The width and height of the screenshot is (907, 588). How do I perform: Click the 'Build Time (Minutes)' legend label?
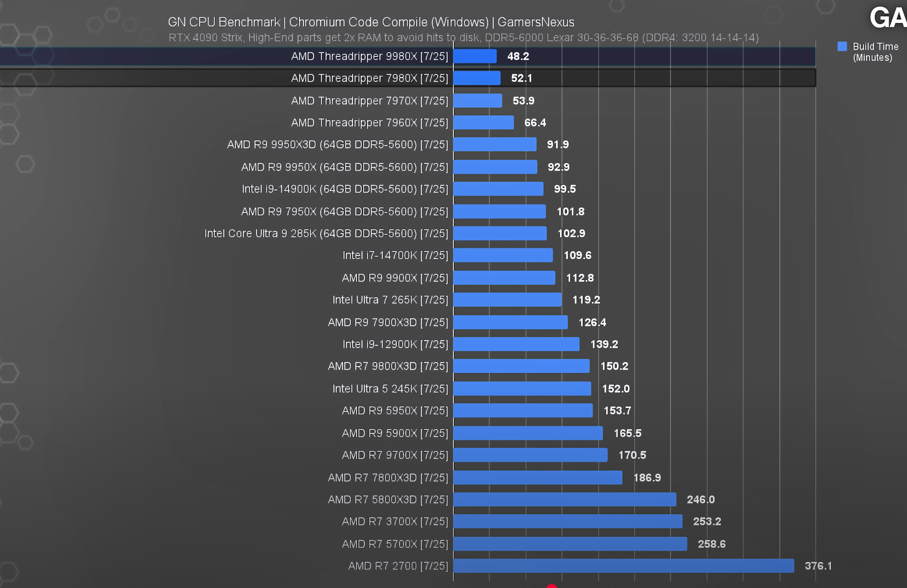click(x=875, y=52)
